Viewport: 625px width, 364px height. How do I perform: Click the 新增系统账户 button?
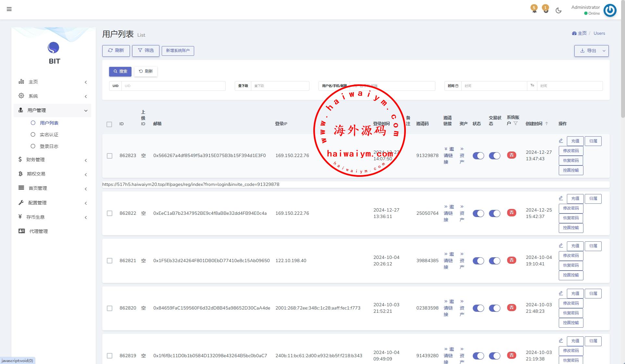(178, 51)
